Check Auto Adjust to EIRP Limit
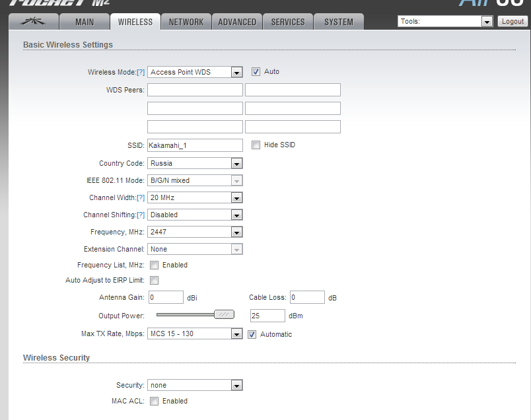Viewport: 531px width, 420px height. [x=154, y=281]
